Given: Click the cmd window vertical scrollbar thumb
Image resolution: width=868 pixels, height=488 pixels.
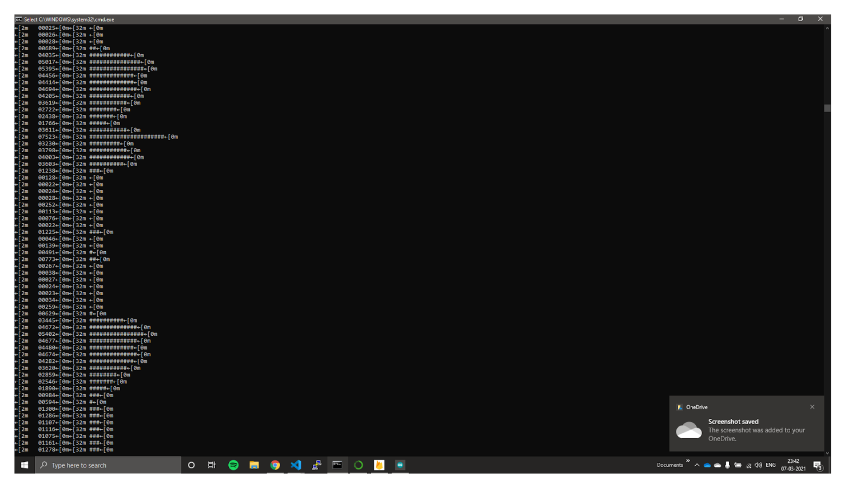Looking at the screenshot, I should click(827, 108).
